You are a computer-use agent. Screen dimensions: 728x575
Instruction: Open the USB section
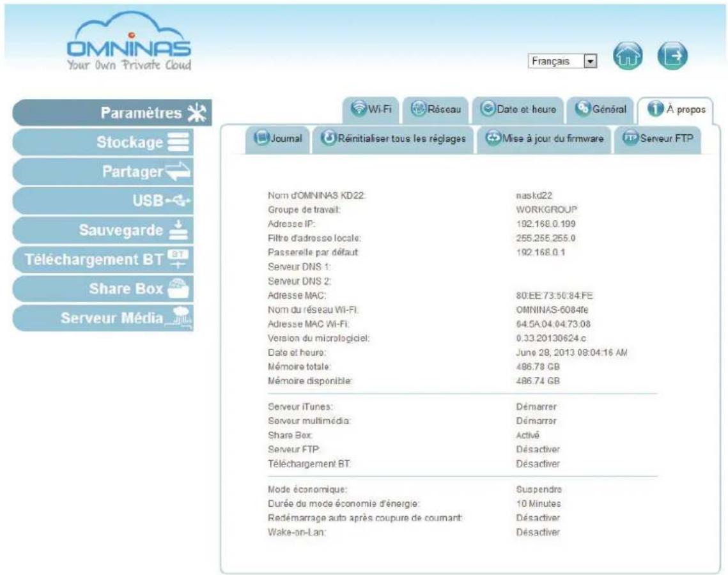[103, 201]
